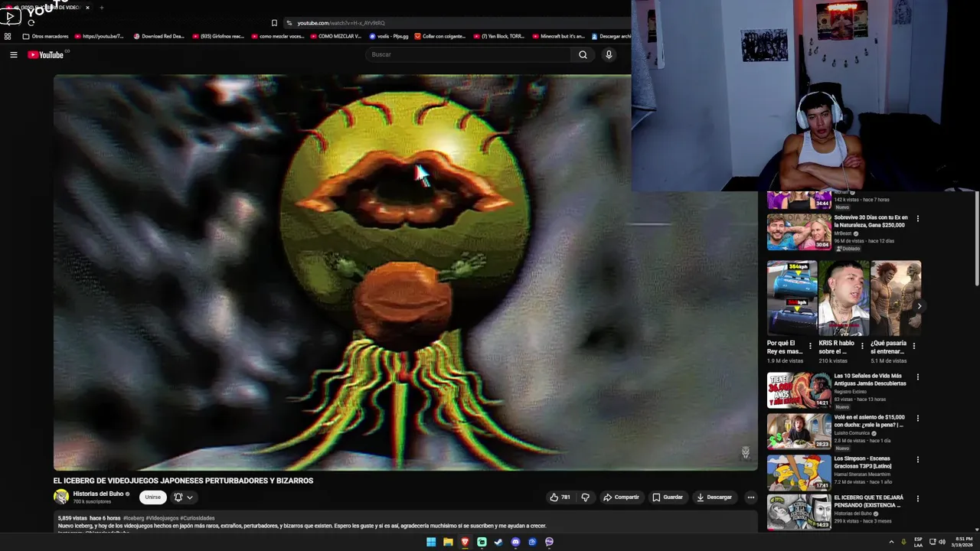Viewport: 980px width, 551px height.
Task: Open Otros marcadores bookmarks folder
Action: coord(45,36)
